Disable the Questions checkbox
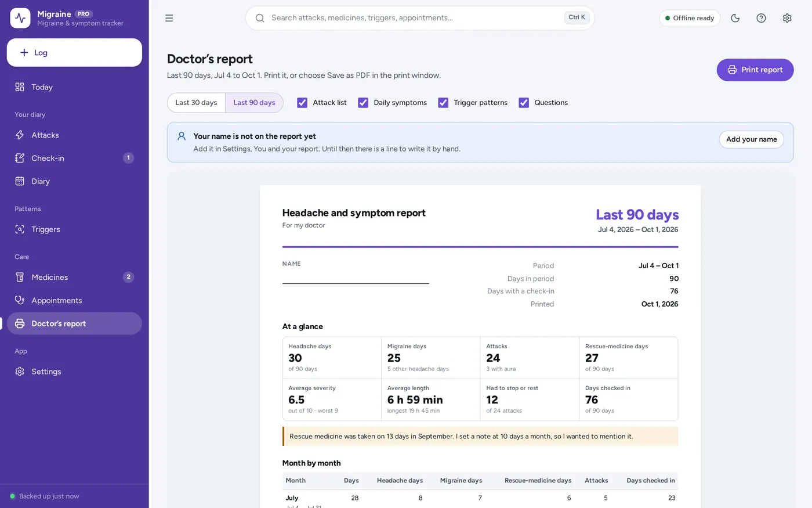 524,103
